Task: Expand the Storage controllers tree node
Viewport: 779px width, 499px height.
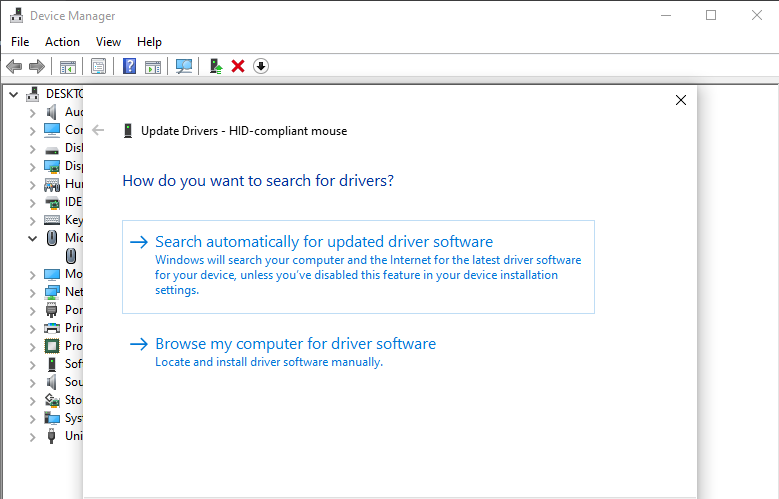Action: [32, 401]
